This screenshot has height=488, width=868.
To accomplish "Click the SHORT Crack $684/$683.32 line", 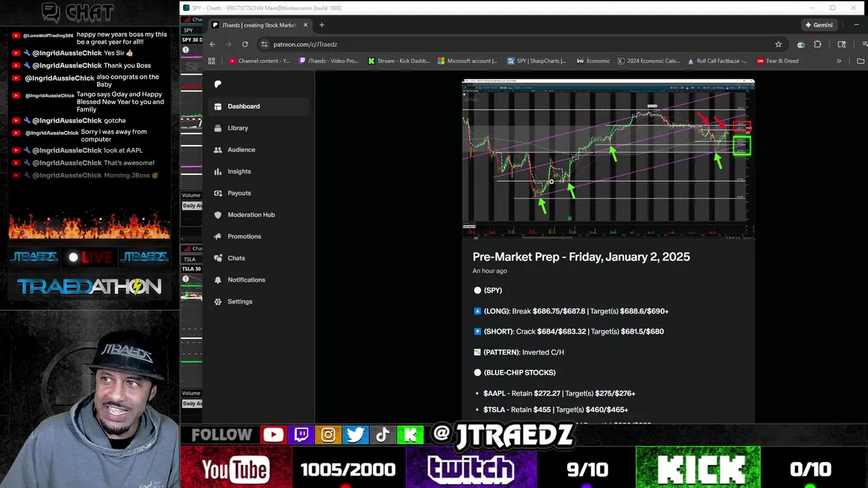I will click(x=568, y=331).
